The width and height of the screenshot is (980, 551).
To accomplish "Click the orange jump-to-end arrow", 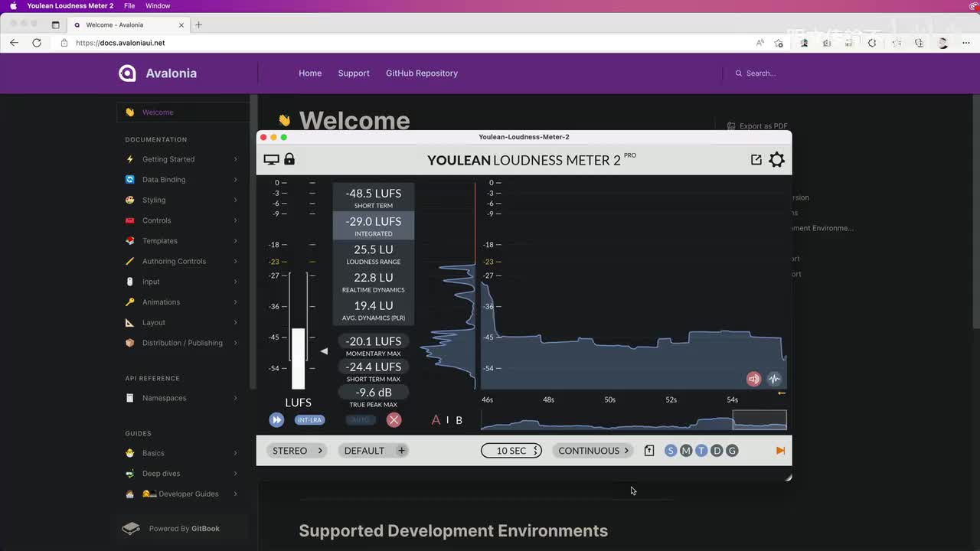I will 780,451.
